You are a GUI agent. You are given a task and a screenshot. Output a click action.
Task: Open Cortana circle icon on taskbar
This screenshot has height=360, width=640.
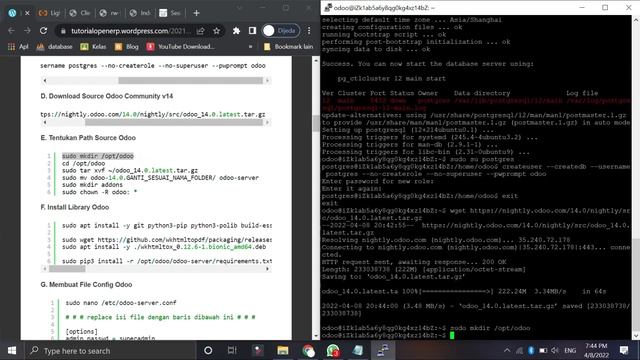[208, 350]
